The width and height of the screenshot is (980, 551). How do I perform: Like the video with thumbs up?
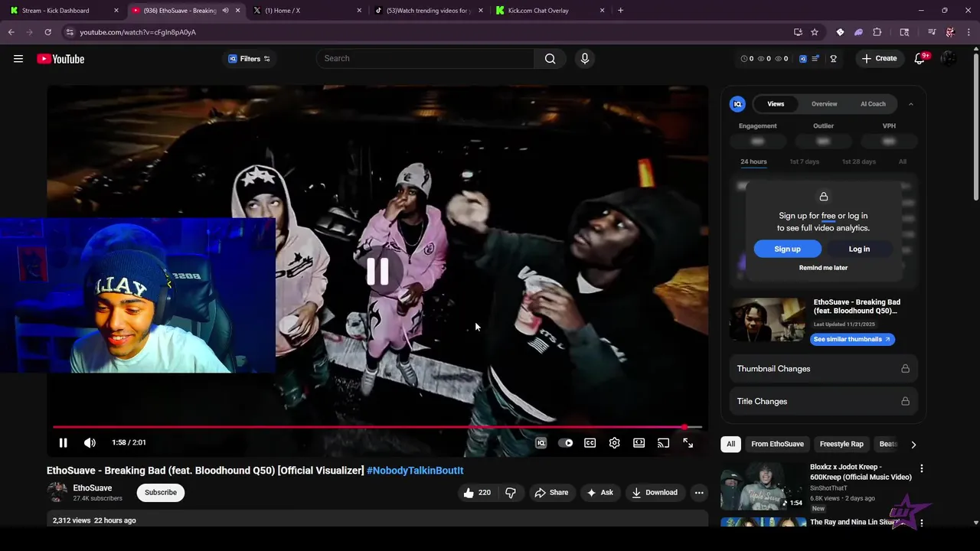478,493
